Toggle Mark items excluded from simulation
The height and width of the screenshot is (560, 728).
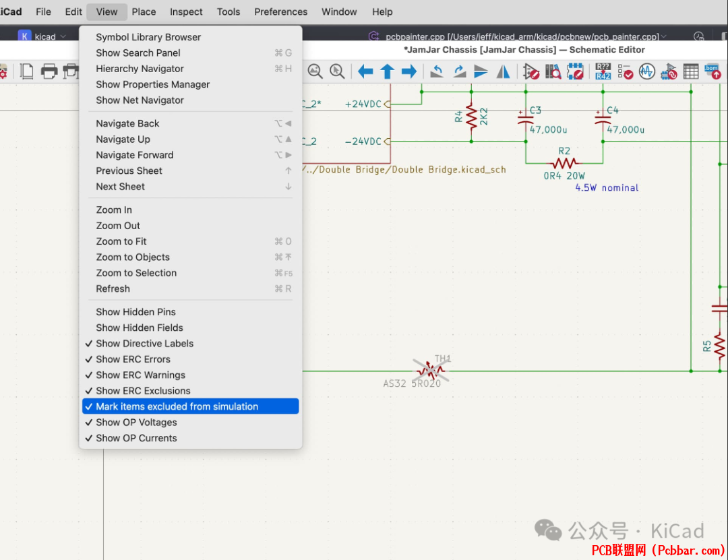click(x=190, y=406)
